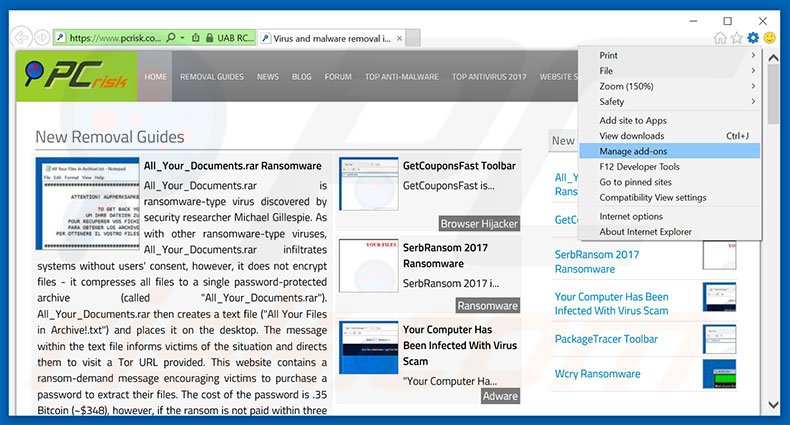Choose View downloads in menu
The height and width of the screenshot is (425, 790).
[x=670, y=136]
